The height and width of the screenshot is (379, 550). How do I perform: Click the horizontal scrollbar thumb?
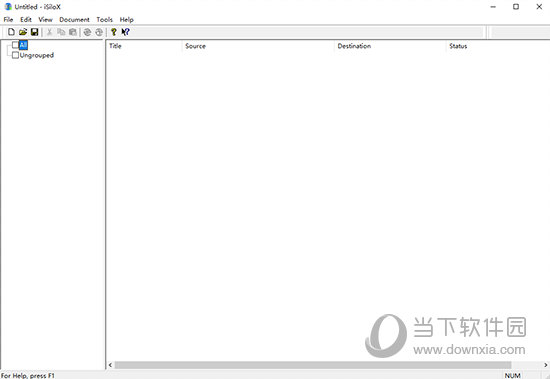coord(313,365)
